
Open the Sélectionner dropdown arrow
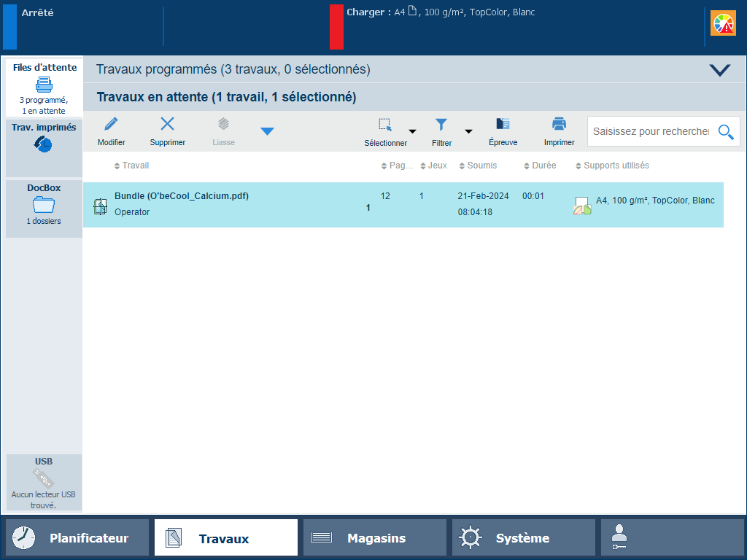click(x=412, y=132)
